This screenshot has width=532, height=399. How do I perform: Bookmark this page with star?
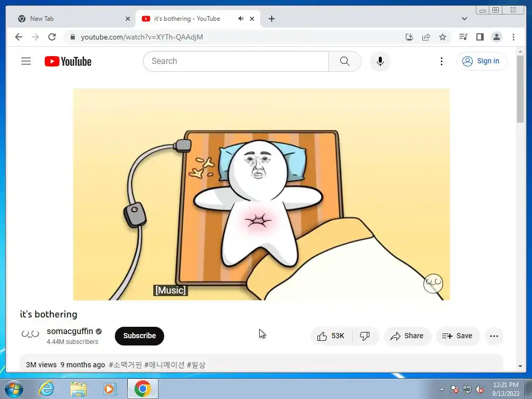coord(443,37)
